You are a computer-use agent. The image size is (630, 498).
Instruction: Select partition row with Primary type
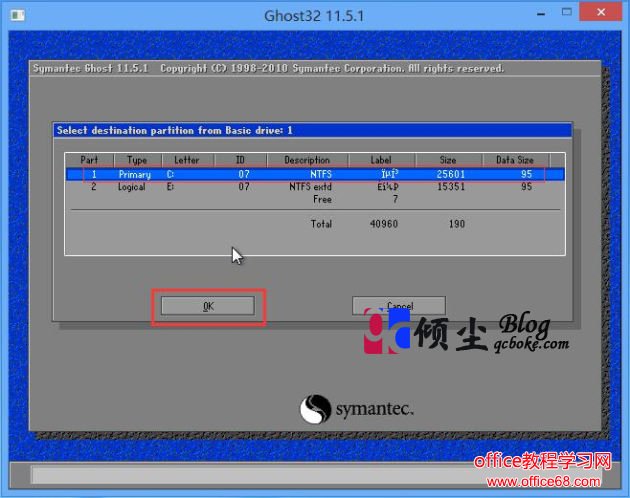point(315,174)
